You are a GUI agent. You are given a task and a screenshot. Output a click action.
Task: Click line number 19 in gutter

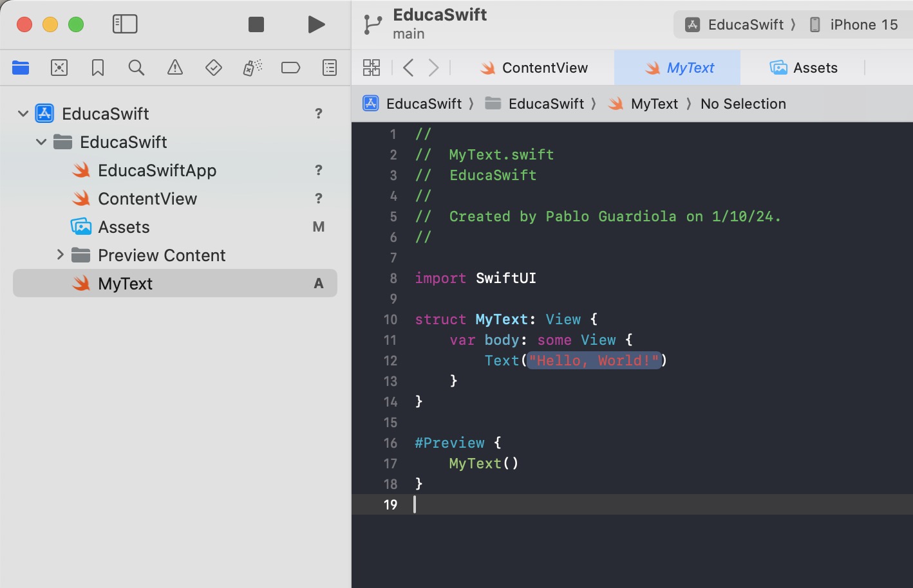pyautogui.click(x=390, y=504)
